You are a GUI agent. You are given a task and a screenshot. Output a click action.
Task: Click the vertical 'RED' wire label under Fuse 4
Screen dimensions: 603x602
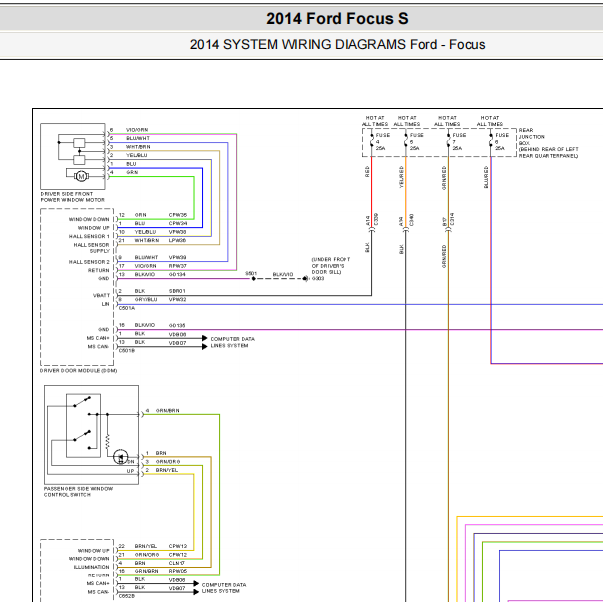click(367, 172)
